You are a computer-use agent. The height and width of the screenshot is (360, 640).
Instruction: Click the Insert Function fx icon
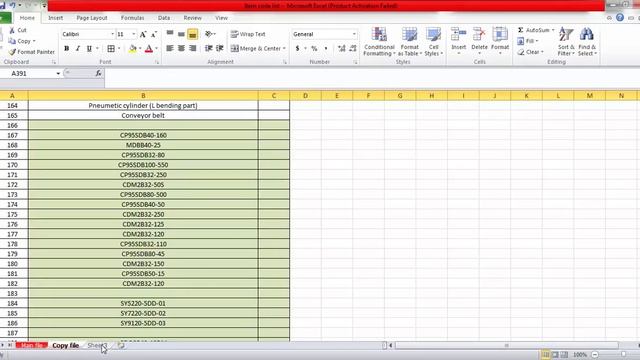click(98, 73)
